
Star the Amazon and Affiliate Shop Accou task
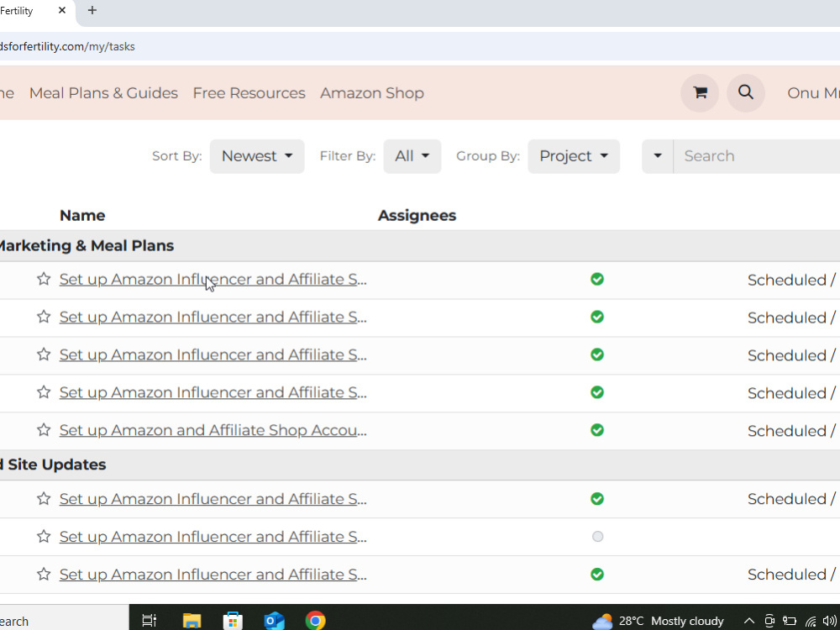pyautogui.click(x=44, y=430)
